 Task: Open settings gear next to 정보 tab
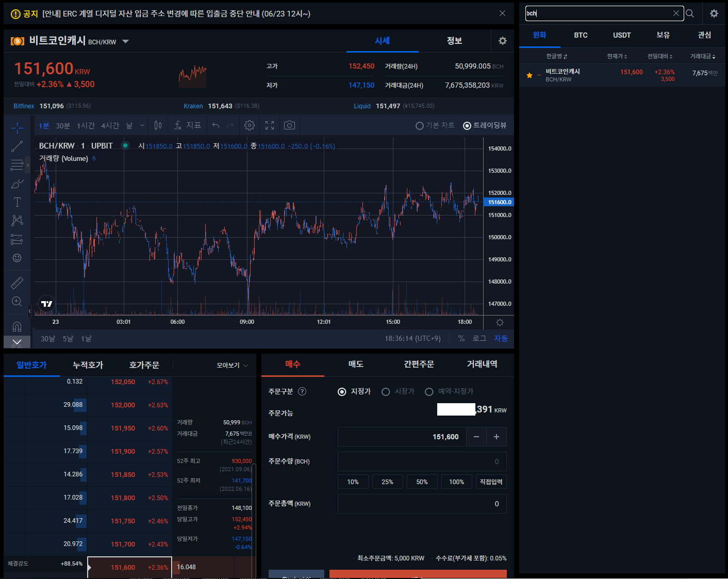[x=503, y=41]
